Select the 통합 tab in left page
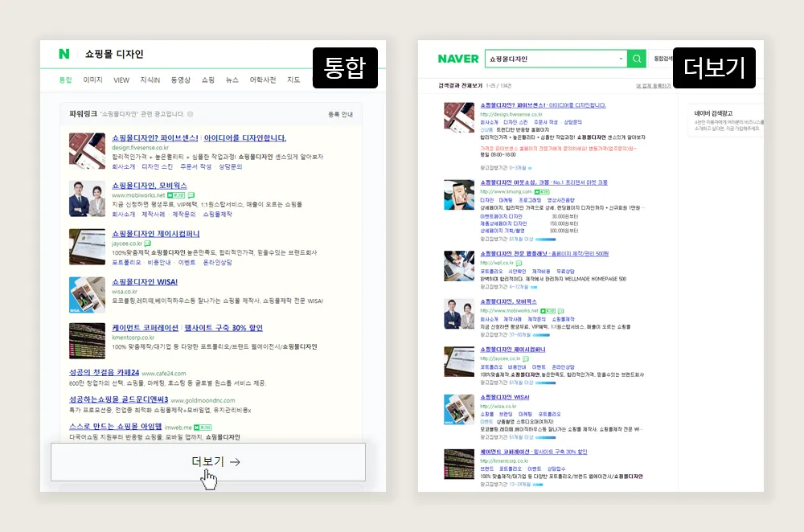 [65, 80]
